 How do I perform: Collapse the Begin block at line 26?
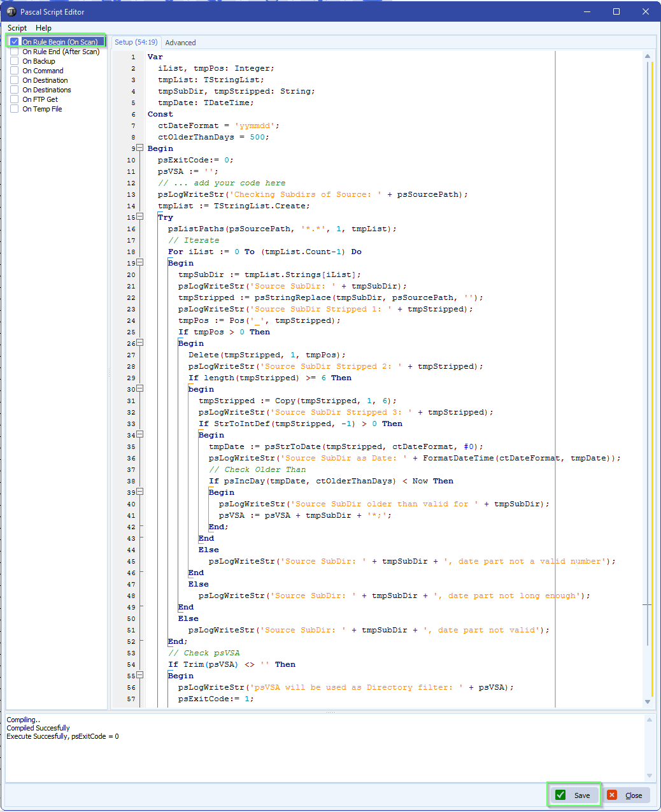tap(140, 343)
